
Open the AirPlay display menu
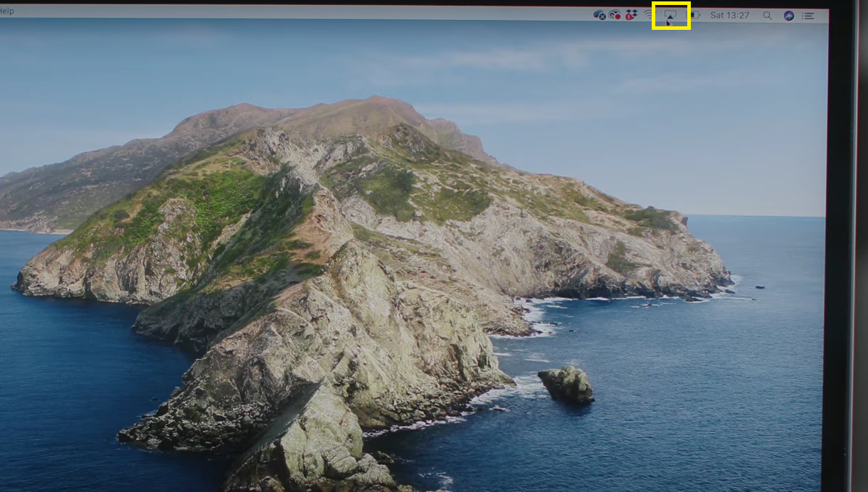point(671,15)
